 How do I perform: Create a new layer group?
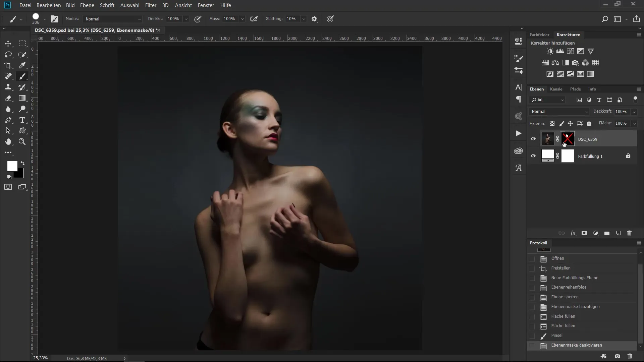[x=607, y=233]
